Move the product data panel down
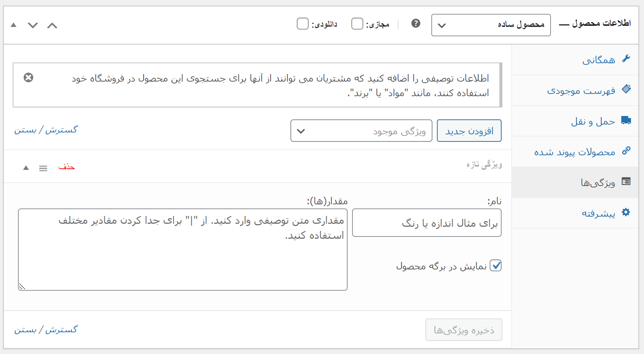 pos(33,25)
